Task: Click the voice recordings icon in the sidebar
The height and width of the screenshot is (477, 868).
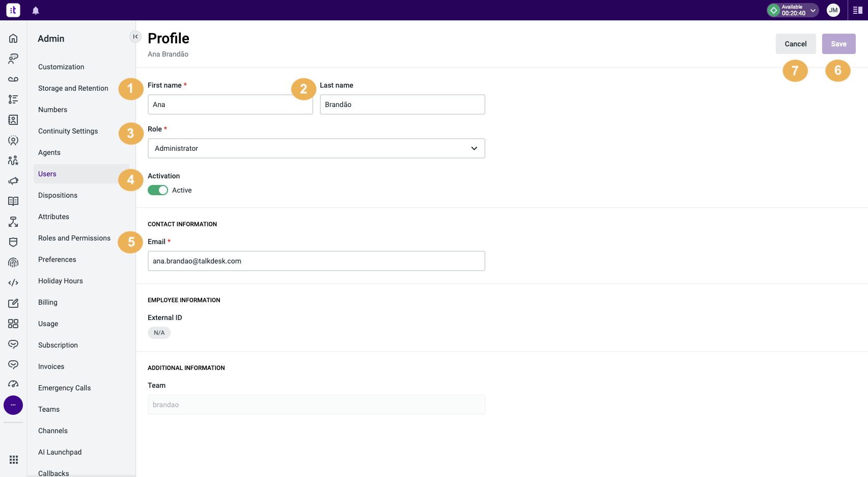Action: tap(13, 78)
